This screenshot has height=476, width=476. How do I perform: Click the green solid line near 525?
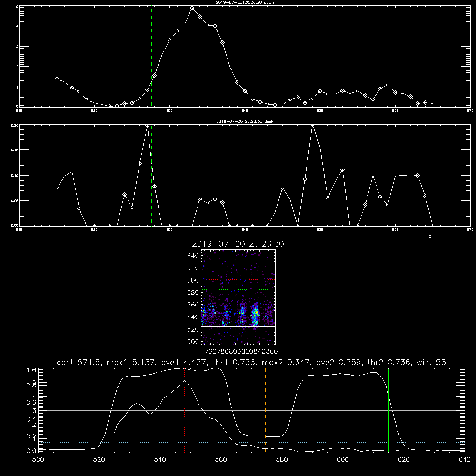(115, 410)
